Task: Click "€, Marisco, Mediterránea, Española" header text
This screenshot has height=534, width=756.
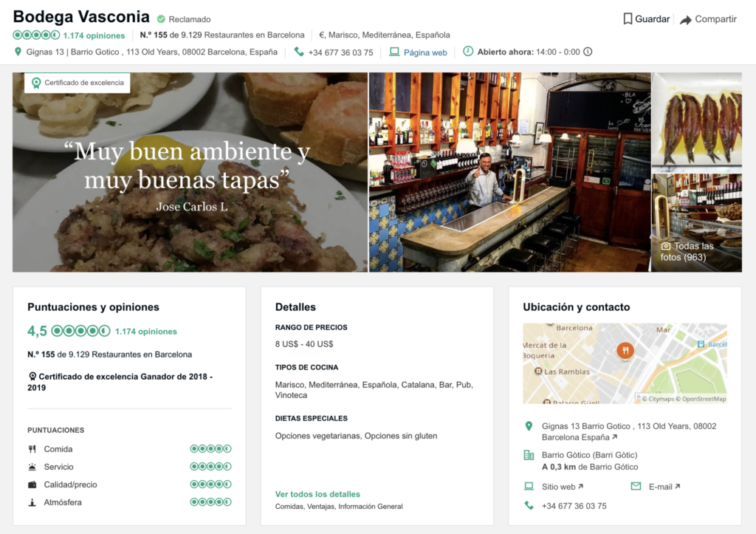Action: coord(384,35)
